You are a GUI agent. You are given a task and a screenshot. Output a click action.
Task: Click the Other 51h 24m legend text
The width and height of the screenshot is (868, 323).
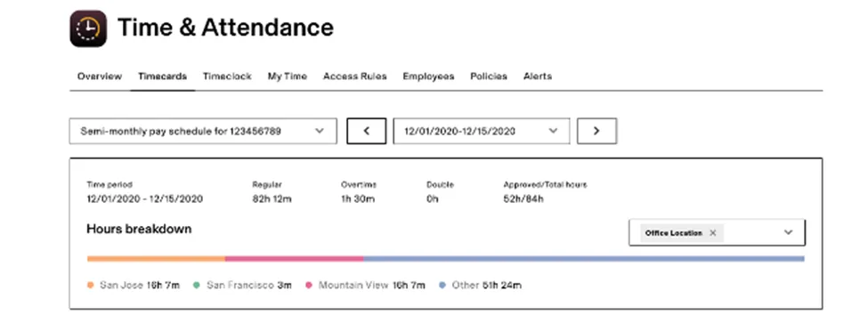coord(487,286)
